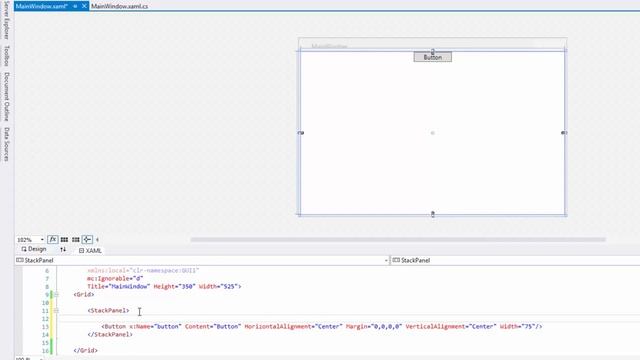Toggle the fx effects button
This screenshot has width=640, height=360.
[53, 240]
